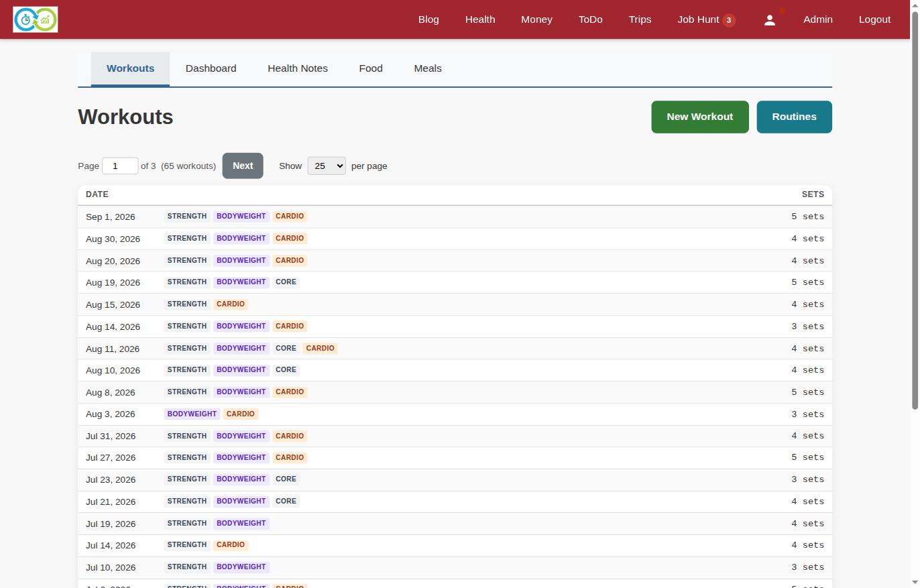Screen dimensions: 920x588
Task: Click the site logo icon
Action: [x=36, y=19]
